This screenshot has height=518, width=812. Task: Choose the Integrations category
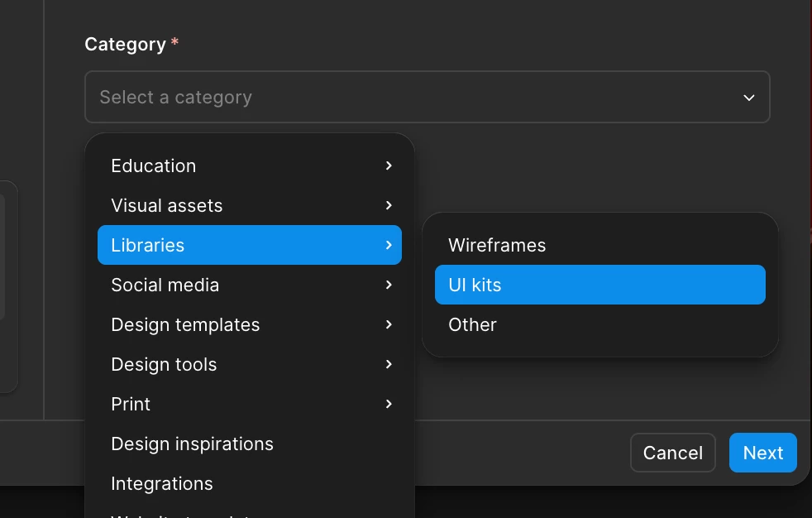tap(162, 483)
